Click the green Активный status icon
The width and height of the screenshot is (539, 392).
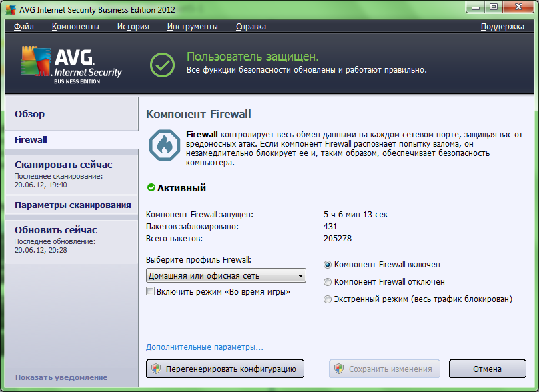(151, 187)
